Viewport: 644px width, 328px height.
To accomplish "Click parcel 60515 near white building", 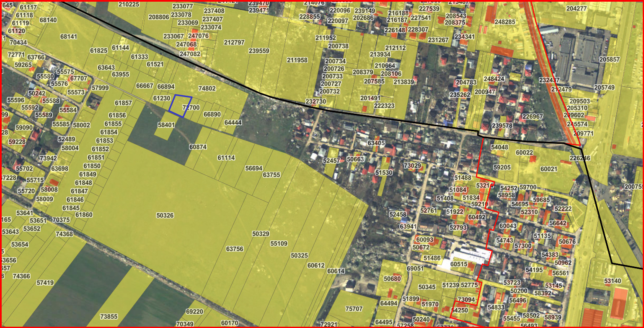I will [458, 264].
